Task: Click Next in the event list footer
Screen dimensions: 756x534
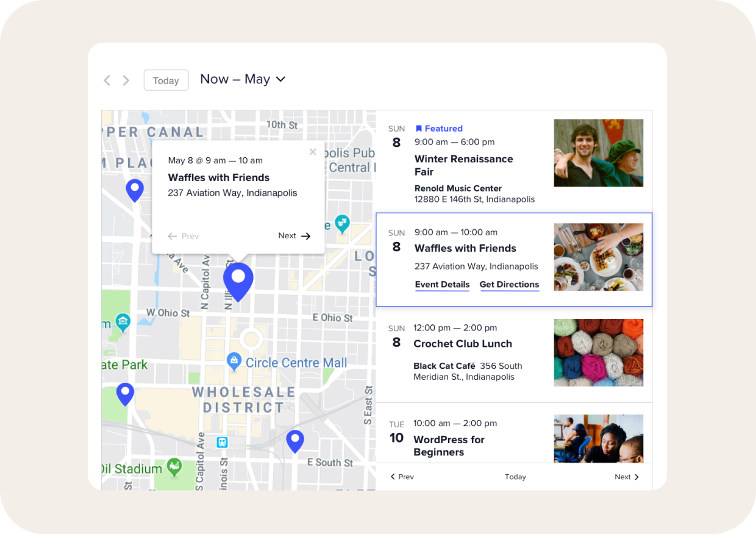Action: click(x=627, y=477)
